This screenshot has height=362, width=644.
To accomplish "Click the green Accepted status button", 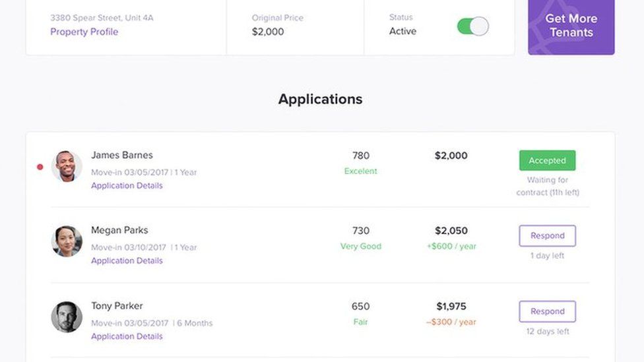I will click(x=547, y=160).
